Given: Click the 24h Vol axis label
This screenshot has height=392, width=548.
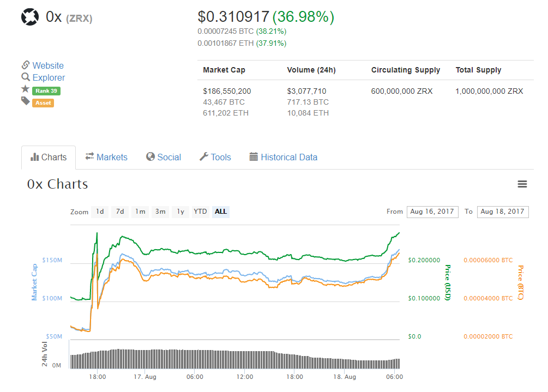Looking at the screenshot, I should 44,354.
